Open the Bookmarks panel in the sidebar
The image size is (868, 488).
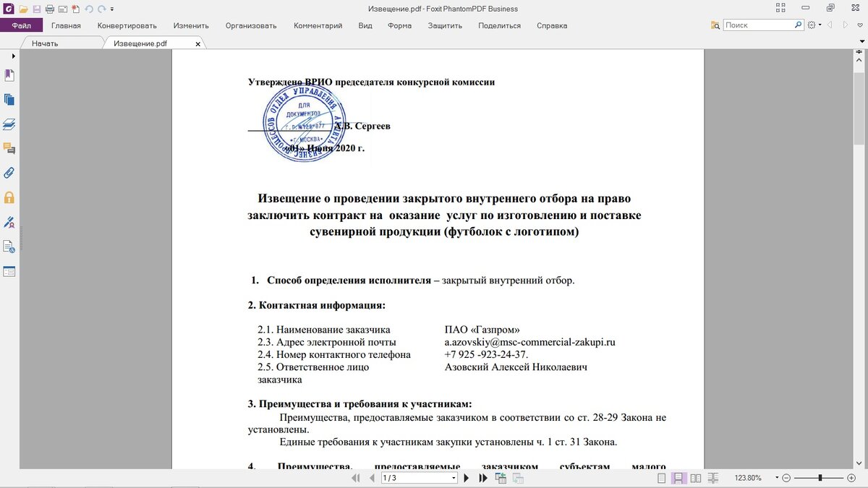tap(9, 75)
